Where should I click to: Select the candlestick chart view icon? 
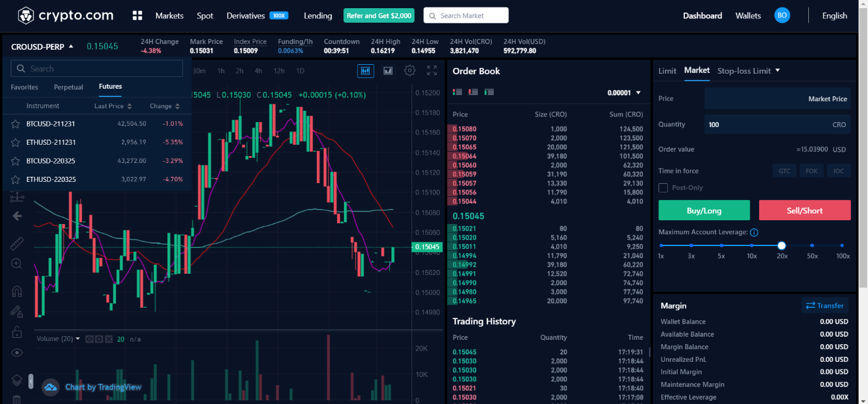(365, 70)
